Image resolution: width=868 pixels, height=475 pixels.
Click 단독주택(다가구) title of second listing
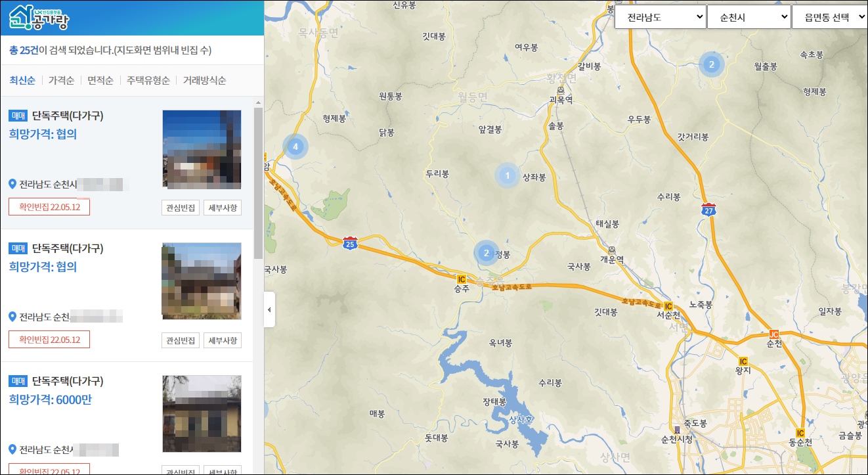pos(68,248)
